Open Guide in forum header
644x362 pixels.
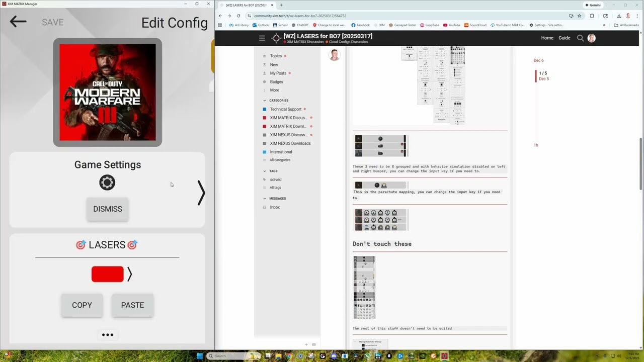(564, 38)
